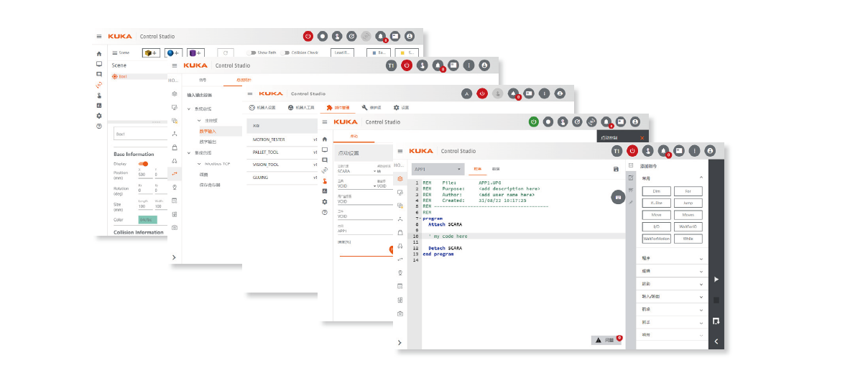This screenshot has width=868, height=386.
Task: Select the first tab in second window
Action: 203,80
